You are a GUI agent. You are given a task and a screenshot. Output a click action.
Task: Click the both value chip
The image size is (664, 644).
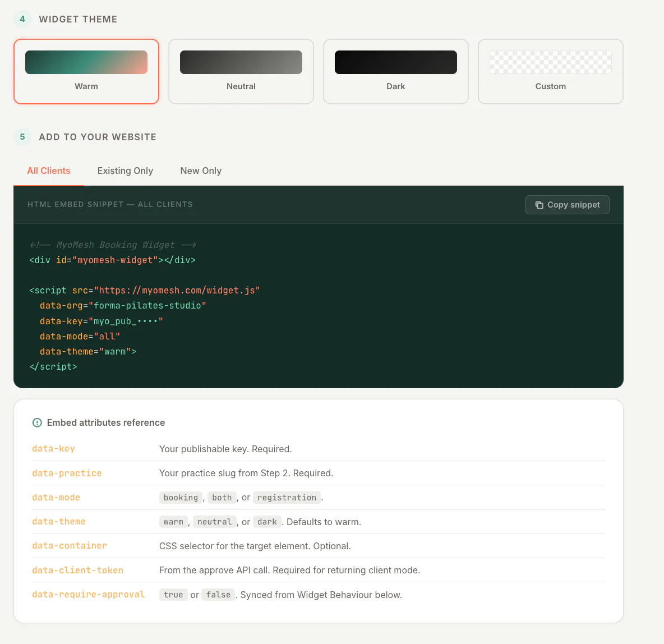click(x=222, y=498)
